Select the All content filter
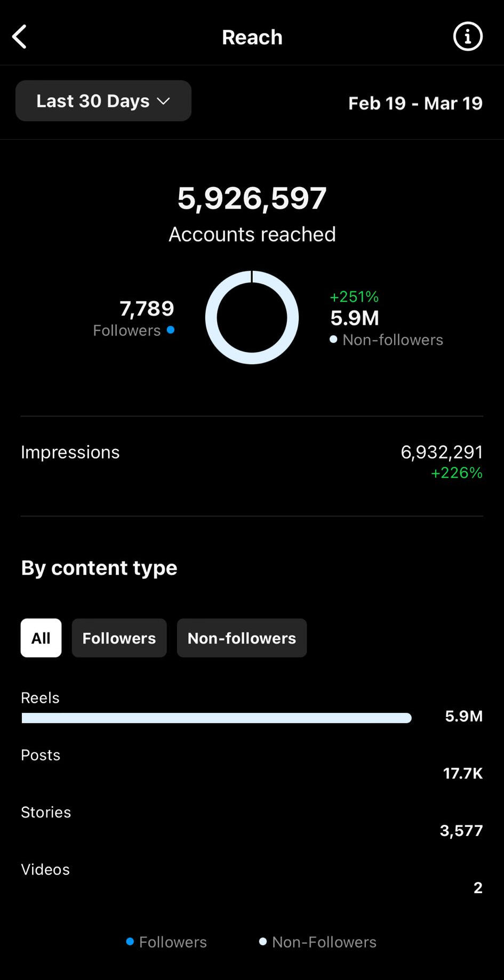 coord(41,638)
